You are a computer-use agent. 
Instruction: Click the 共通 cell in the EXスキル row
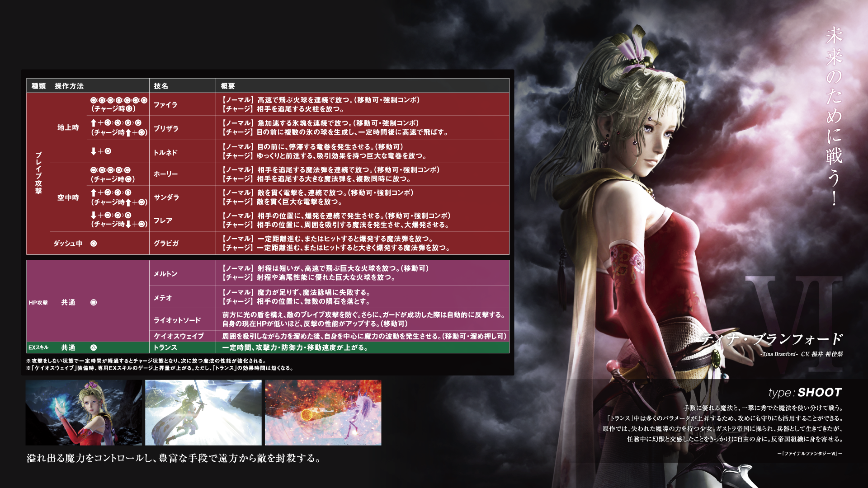coord(68,347)
